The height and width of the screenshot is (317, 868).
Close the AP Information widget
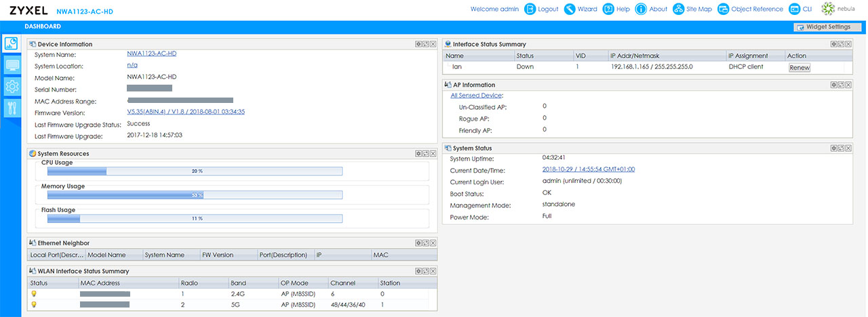point(848,85)
